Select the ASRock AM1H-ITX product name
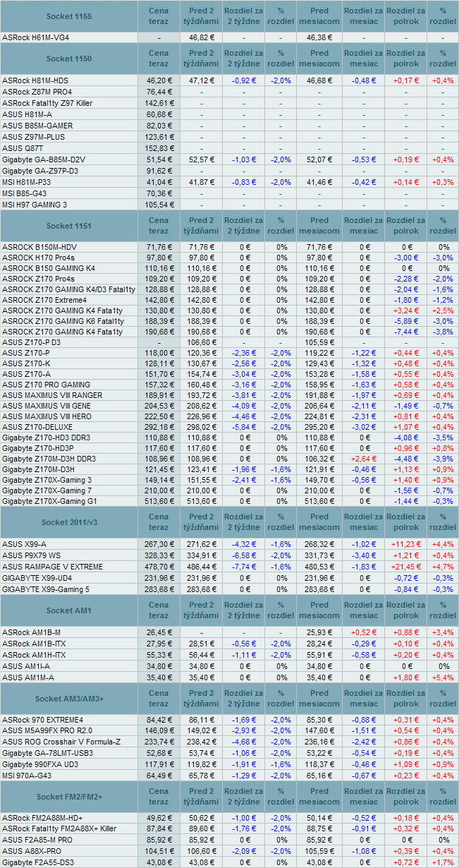459x868 pixels. [34, 656]
